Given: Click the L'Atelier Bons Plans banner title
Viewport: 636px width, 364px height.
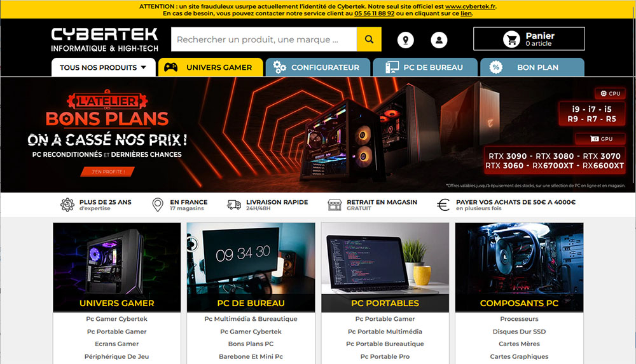Looking at the screenshot, I should (107, 109).
